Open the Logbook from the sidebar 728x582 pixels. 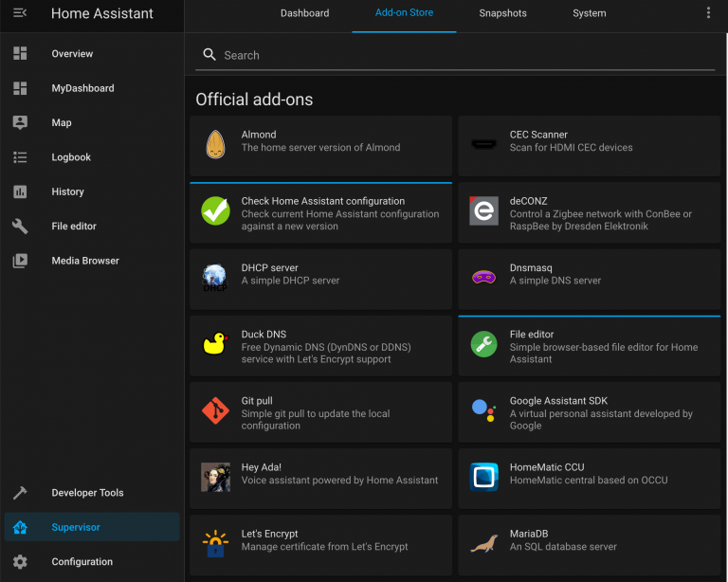[71, 157]
